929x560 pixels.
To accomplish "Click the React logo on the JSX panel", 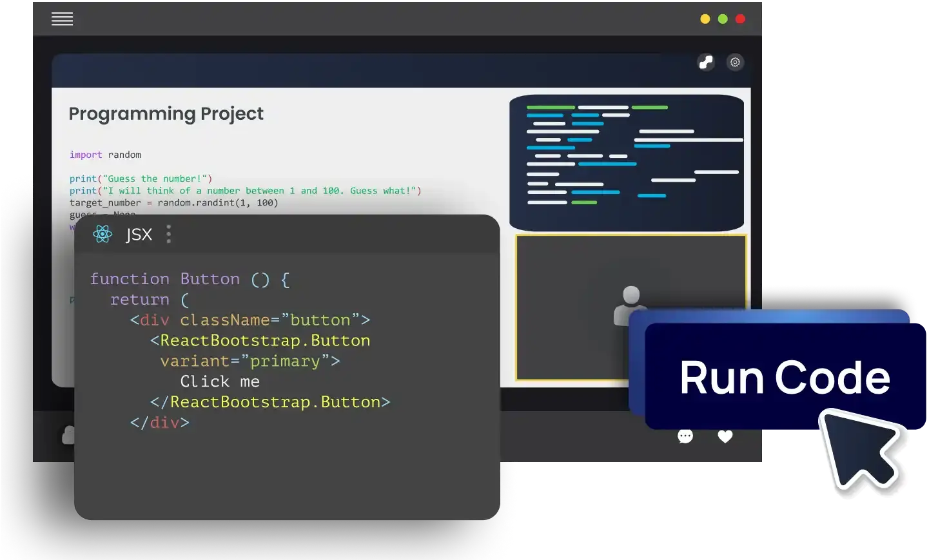I will pyautogui.click(x=102, y=234).
